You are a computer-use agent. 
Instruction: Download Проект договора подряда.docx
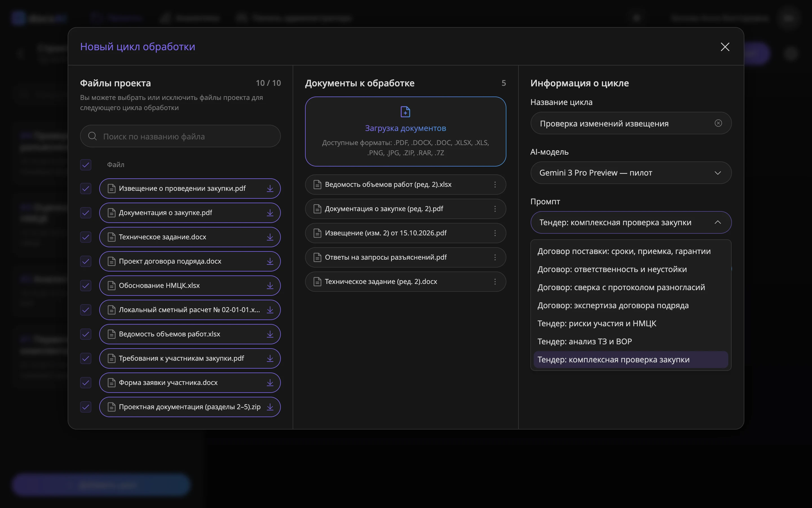[x=270, y=261]
